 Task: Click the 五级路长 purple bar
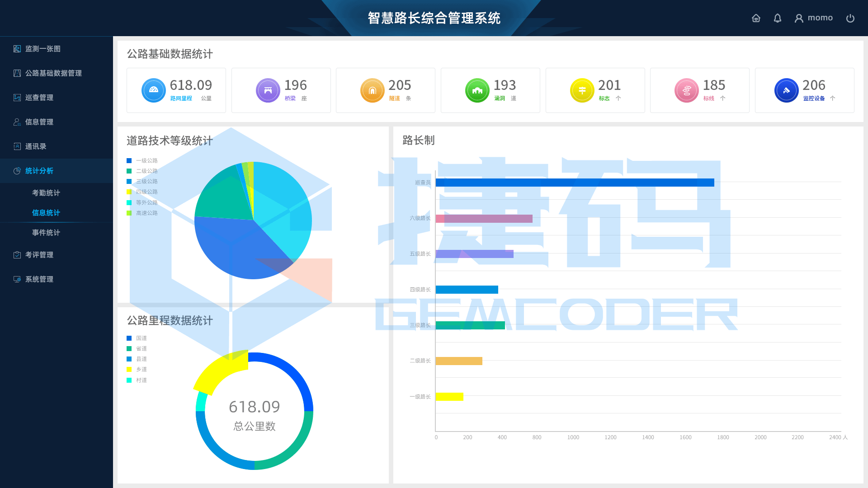[x=474, y=254]
